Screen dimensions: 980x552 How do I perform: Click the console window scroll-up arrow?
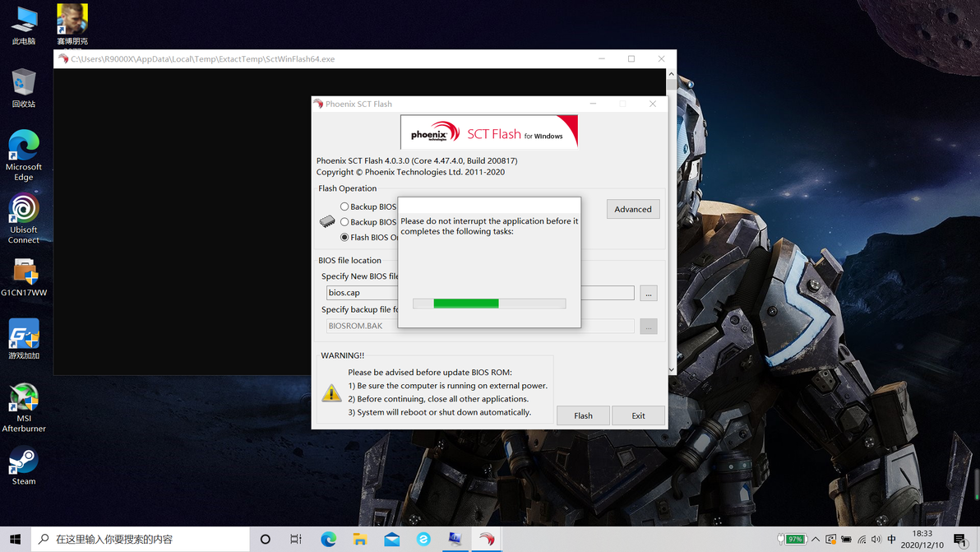coord(671,74)
